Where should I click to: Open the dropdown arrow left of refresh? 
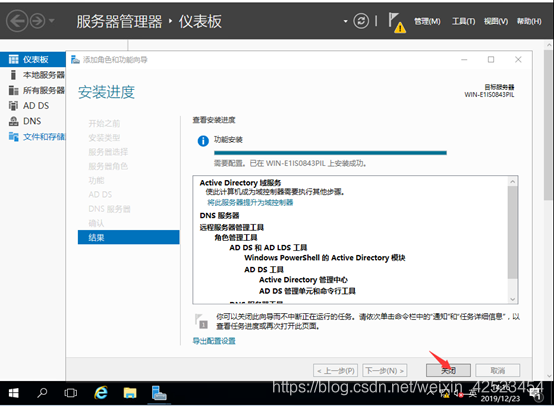click(345, 21)
